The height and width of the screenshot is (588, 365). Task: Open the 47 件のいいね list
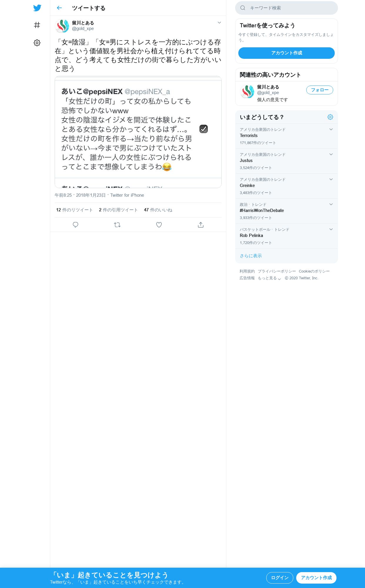[x=158, y=210]
